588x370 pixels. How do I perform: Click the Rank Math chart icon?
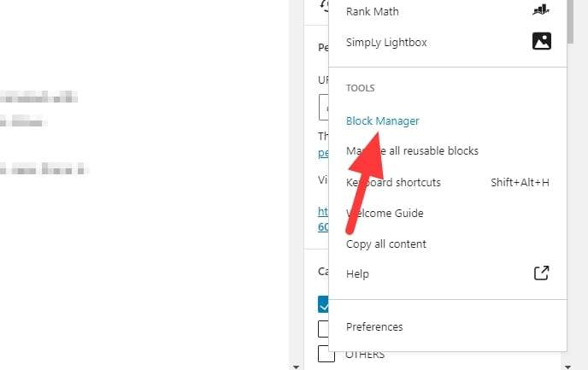click(x=541, y=10)
